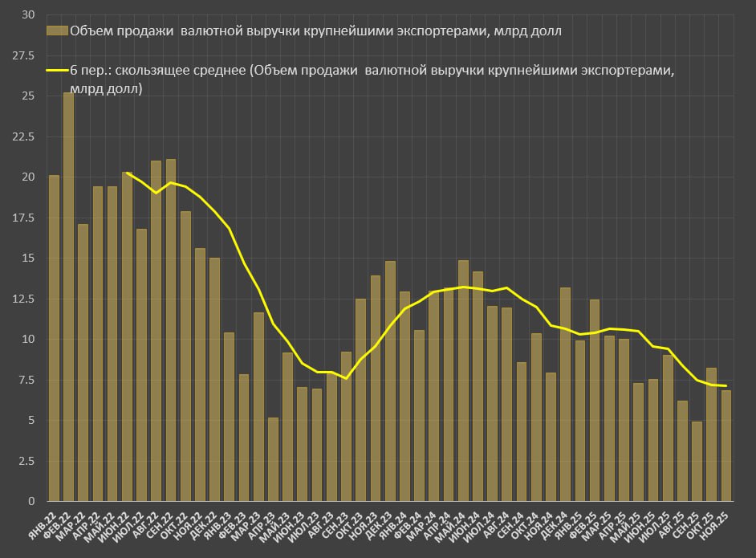Select the y-axis gridline label 15
Viewport: 756px width, 558px height.
(30, 257)
